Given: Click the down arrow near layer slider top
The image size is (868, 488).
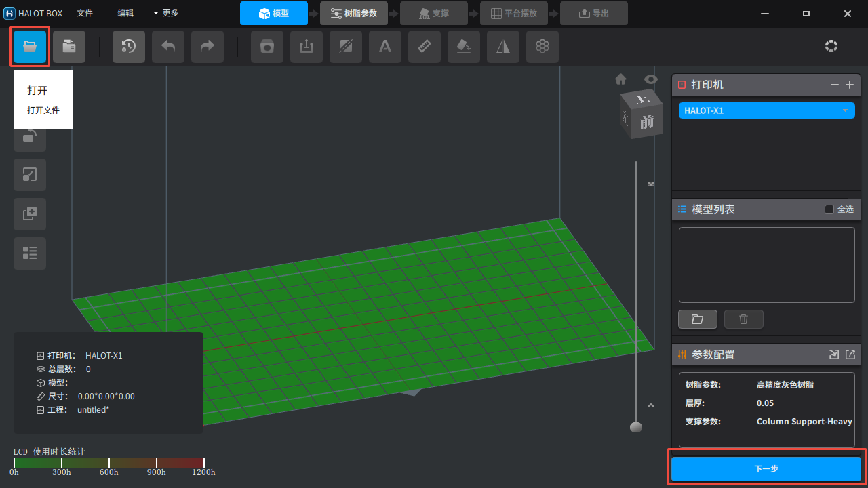Looking at the screenshot, I should pyautogui.click(x=652, y=184).
